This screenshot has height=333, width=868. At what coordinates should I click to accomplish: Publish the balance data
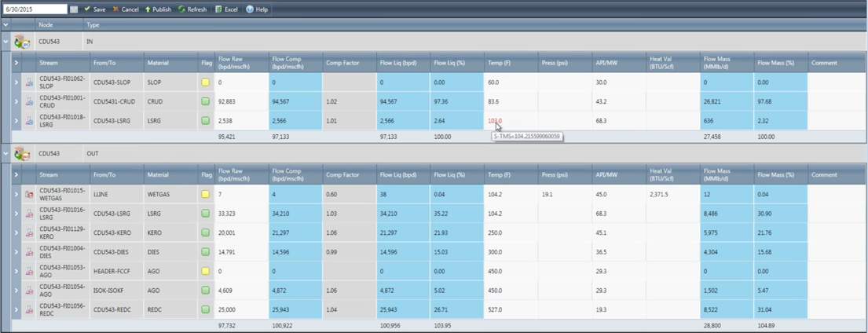[x=158, y=9]
